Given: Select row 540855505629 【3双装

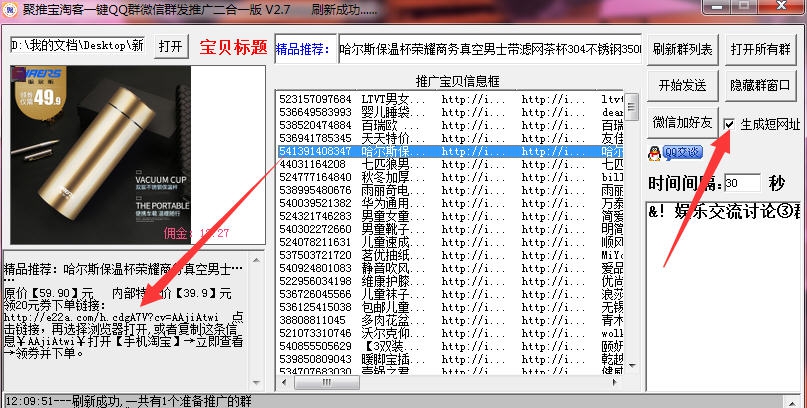Looking at the screenshot, I should [x=450, y=346].
